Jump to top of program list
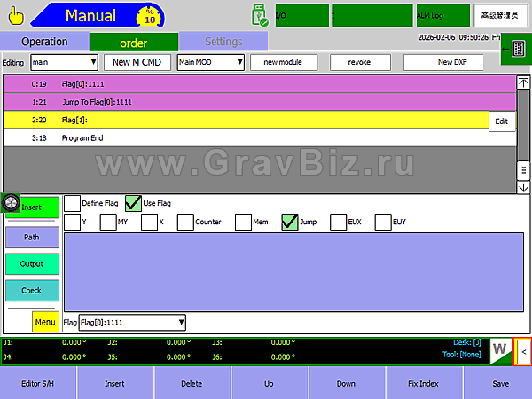 [x=523, y=82]
